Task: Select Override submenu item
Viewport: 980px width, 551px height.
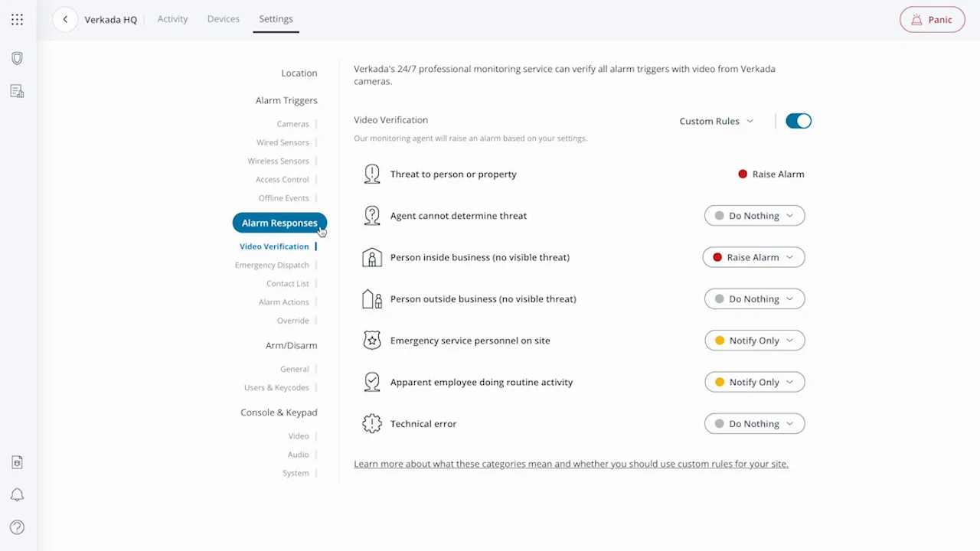Action: point(293,321)
